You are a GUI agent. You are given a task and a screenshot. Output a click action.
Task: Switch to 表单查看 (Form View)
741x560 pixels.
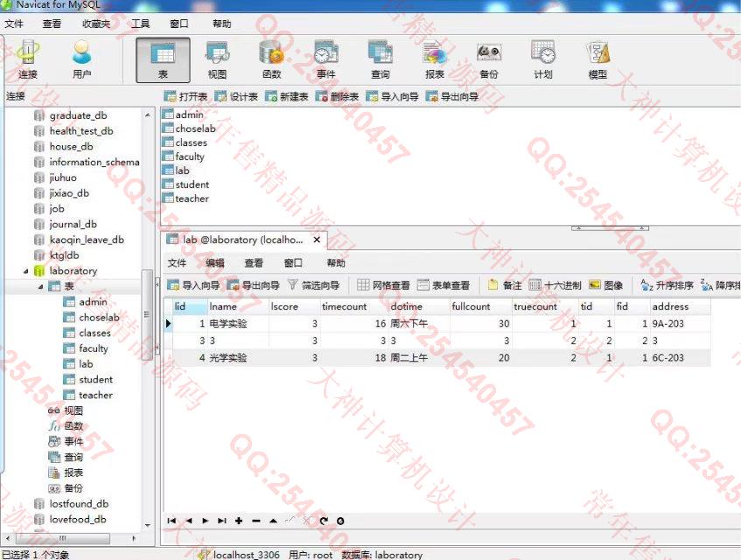444,285
